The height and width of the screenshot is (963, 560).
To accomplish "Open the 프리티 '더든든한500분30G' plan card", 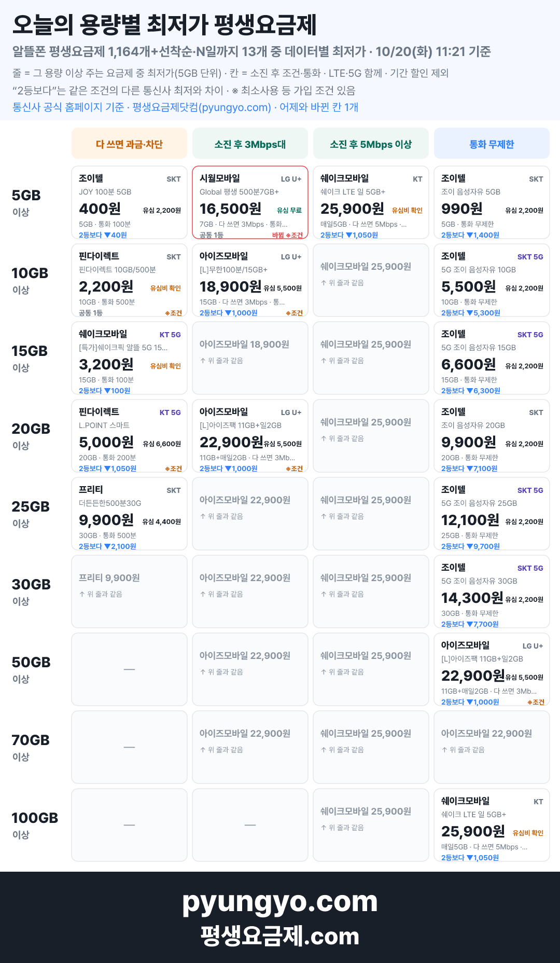I will [x=129, y=514].
